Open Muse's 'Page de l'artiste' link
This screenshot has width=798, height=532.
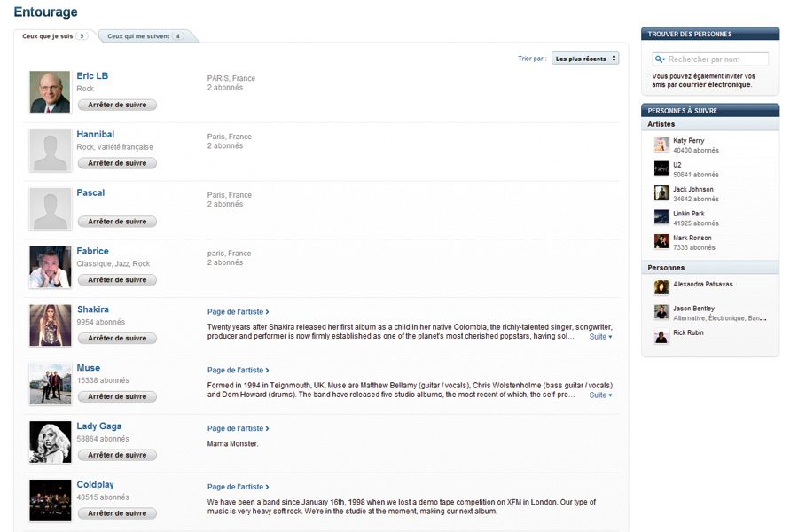tap(239, 370)
